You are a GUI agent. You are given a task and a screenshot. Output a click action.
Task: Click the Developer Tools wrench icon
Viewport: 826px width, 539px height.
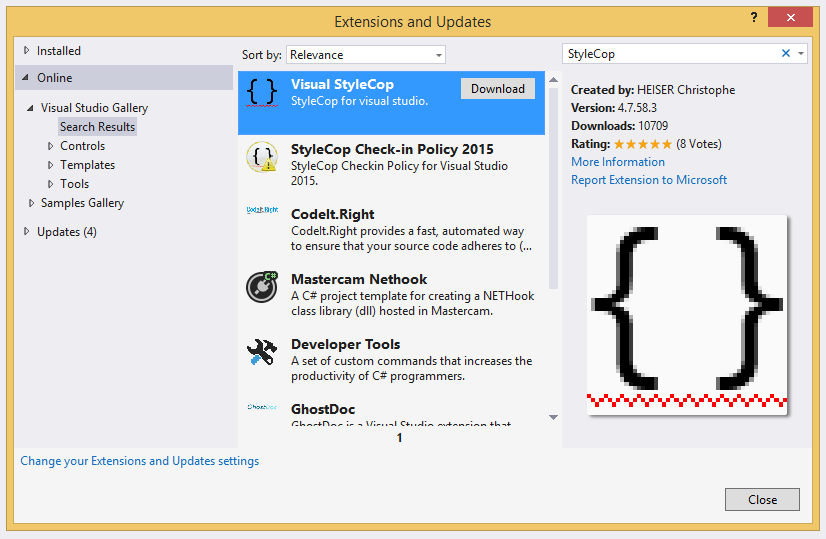tap(262, 352)
